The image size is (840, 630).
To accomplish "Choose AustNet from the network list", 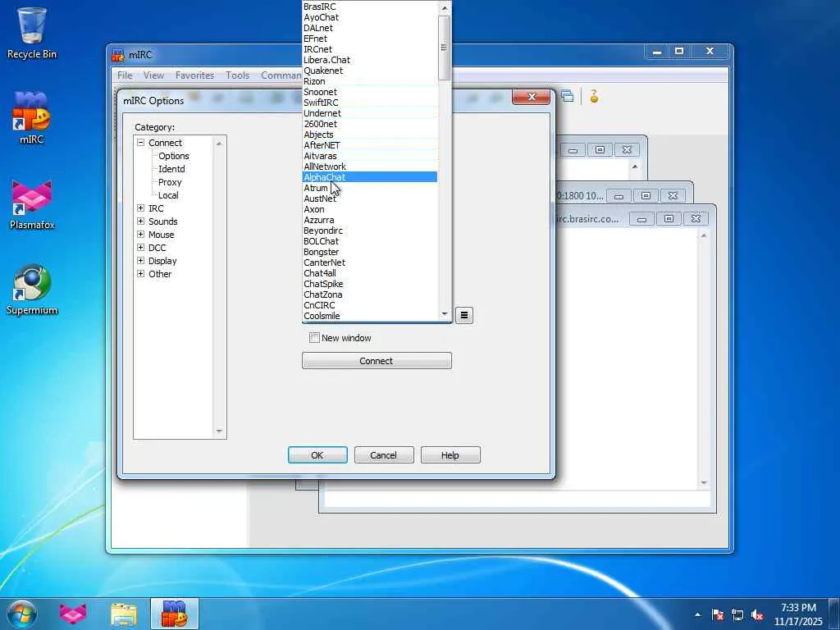I will [x=370, y=199].
